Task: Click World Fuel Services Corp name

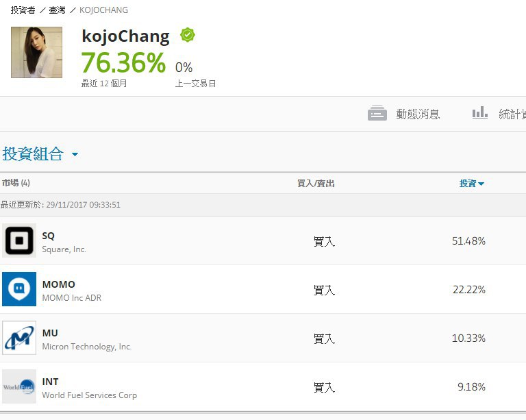Action: pyautogui.click(x=90, y=395)
